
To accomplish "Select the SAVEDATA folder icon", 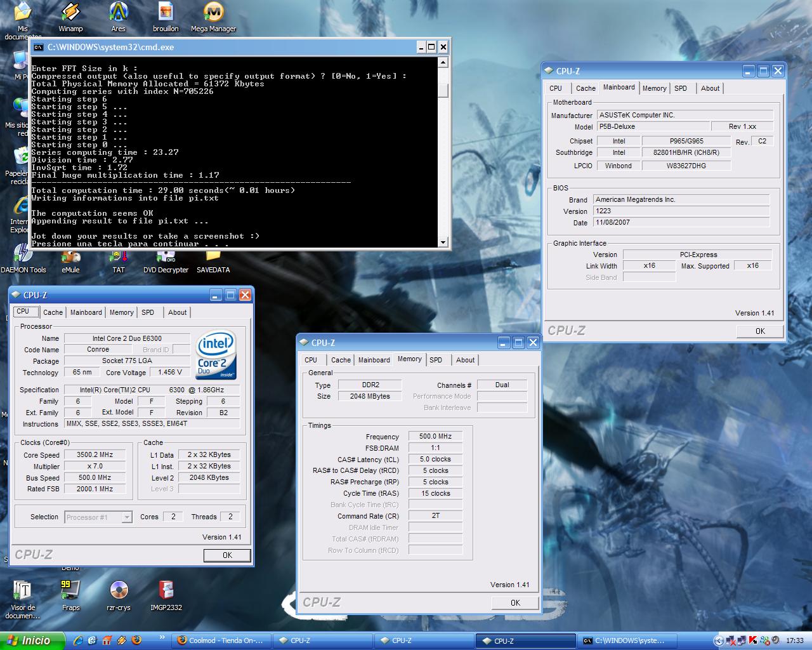I will pyautogui.click(x=213, y=259).
